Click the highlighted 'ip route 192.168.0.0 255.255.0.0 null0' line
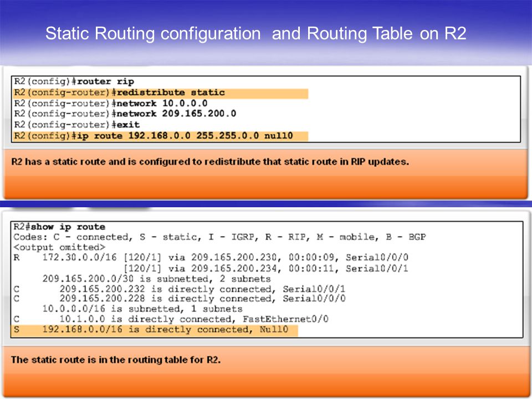This screenshot has height=399, width=532. click(161, 136)
